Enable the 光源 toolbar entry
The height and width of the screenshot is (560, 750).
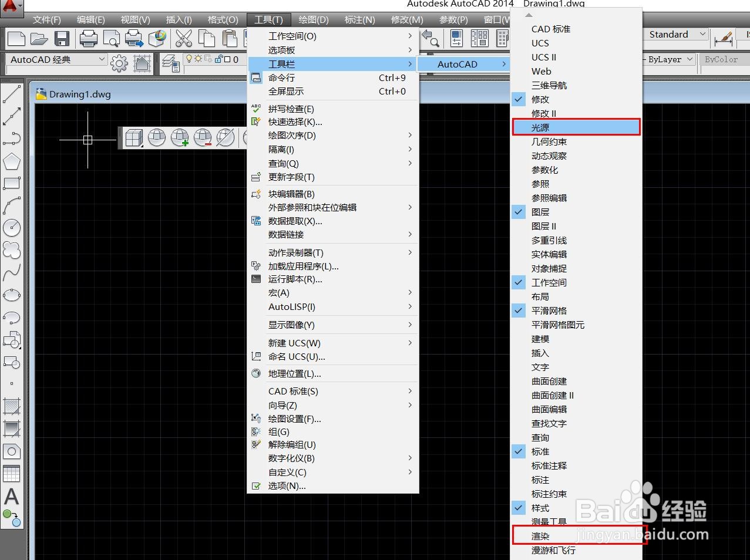[576, 127]
